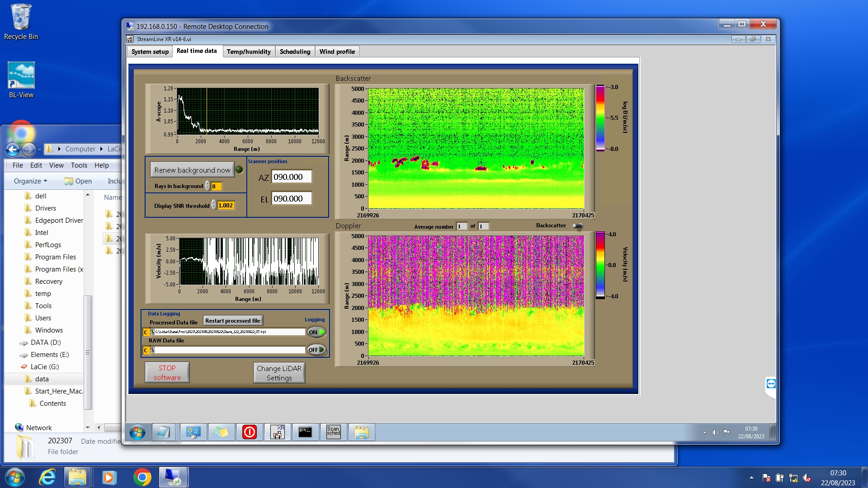Viewport: 868px width, 488px height.
Task: Open the Temp/humidity tab
Action: pyautogui.click(x=249, y=52)
